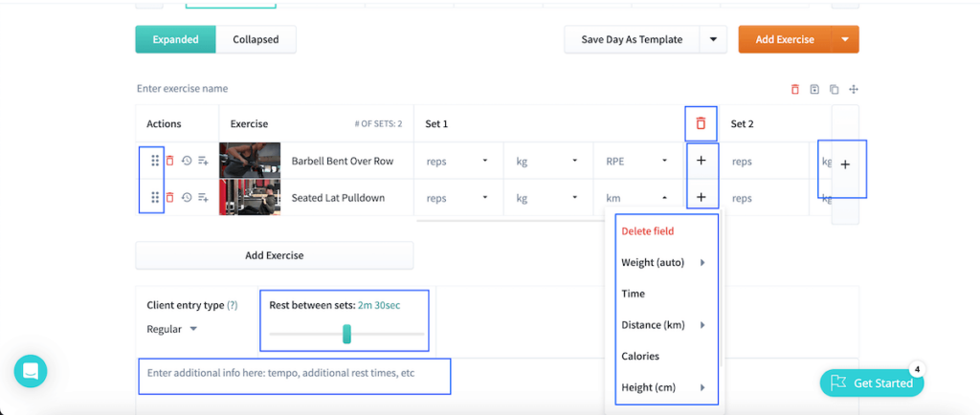This screenshot has height=415, width=980.
Task: Click the move icon above the exercise table
Action: pos(854,89)
